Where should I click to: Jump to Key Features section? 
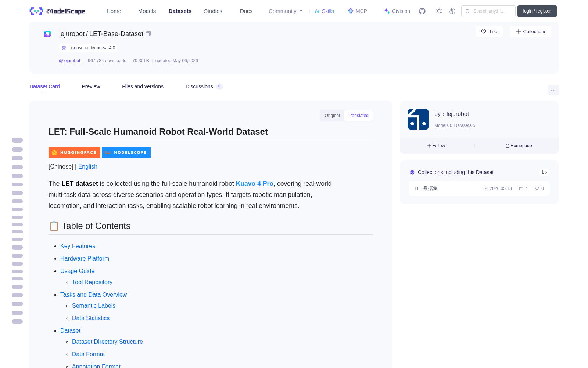click(78, 246)
